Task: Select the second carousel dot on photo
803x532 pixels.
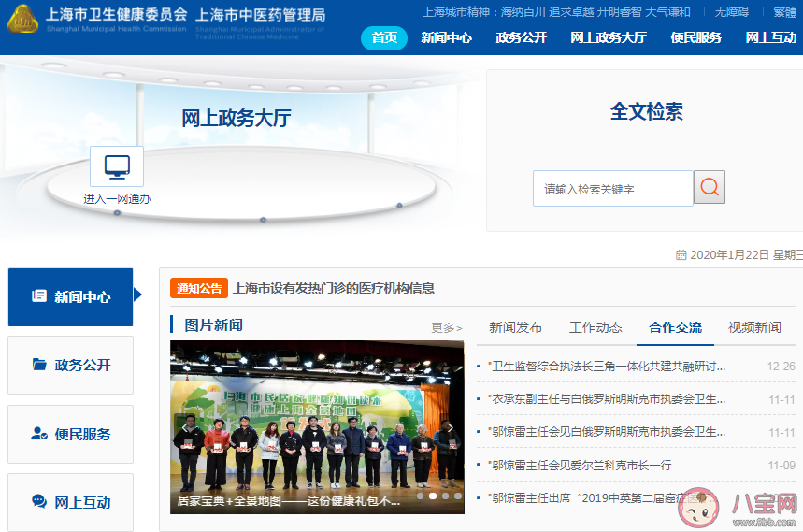Action: [432, 496]
